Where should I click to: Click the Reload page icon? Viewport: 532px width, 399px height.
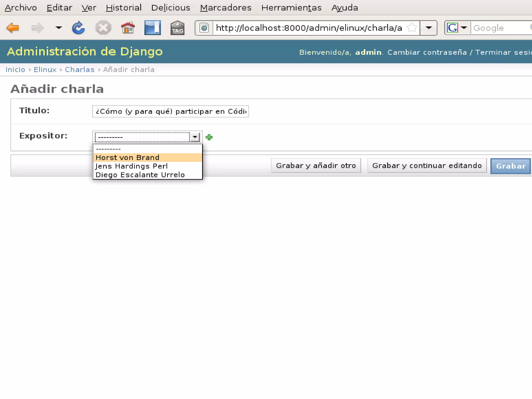(78, 28)
